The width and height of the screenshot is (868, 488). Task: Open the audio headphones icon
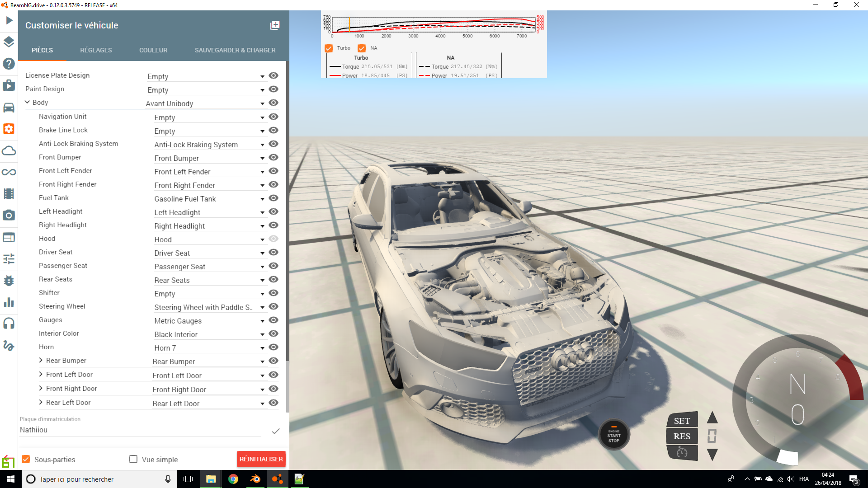pos(9,324)
